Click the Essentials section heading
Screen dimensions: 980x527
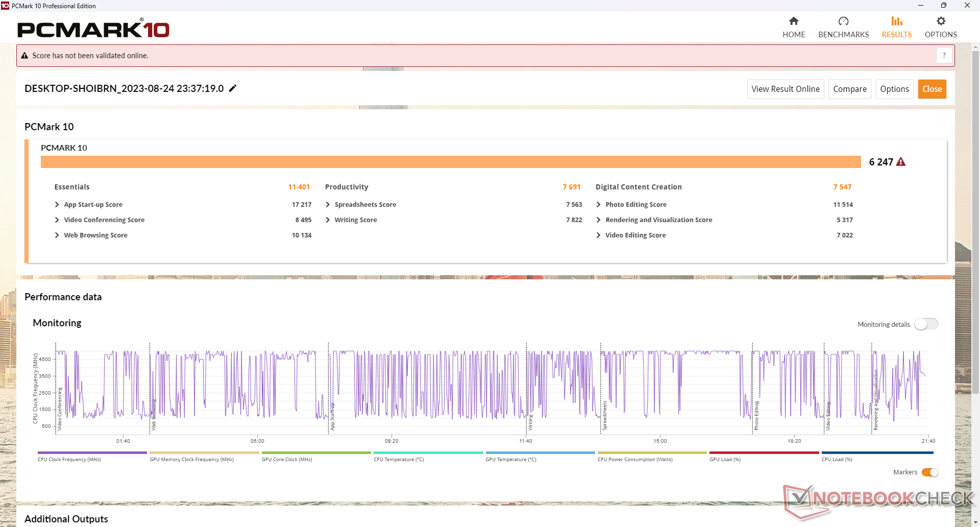[x=72, y=187]
